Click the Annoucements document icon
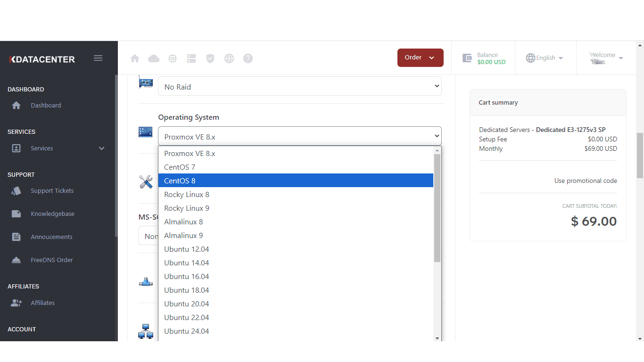The image size is (644, 362). pos(16,237)
